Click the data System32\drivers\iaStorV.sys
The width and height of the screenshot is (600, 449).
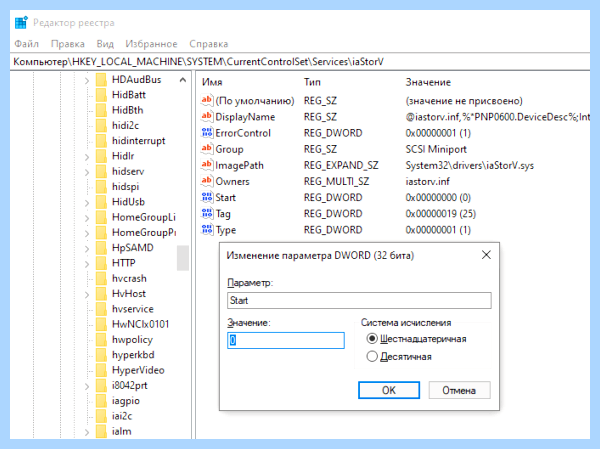pos(470,165)
